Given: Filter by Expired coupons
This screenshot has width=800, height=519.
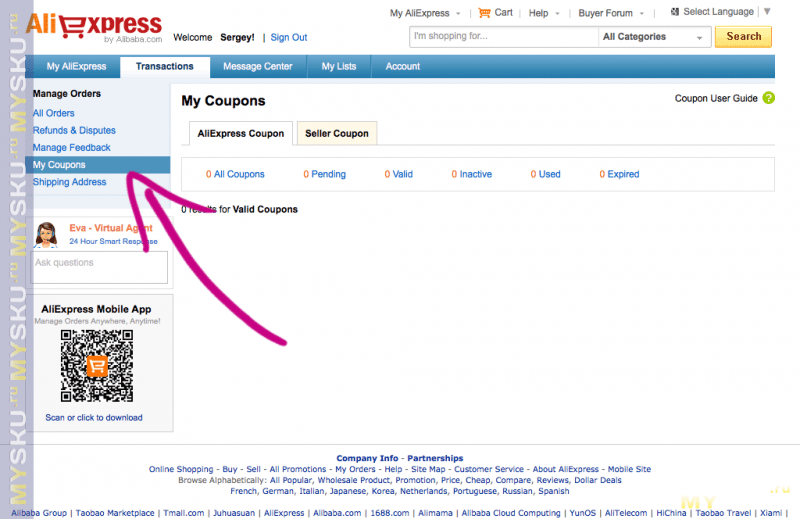Looking at the screenshot, I should [619, 174].
